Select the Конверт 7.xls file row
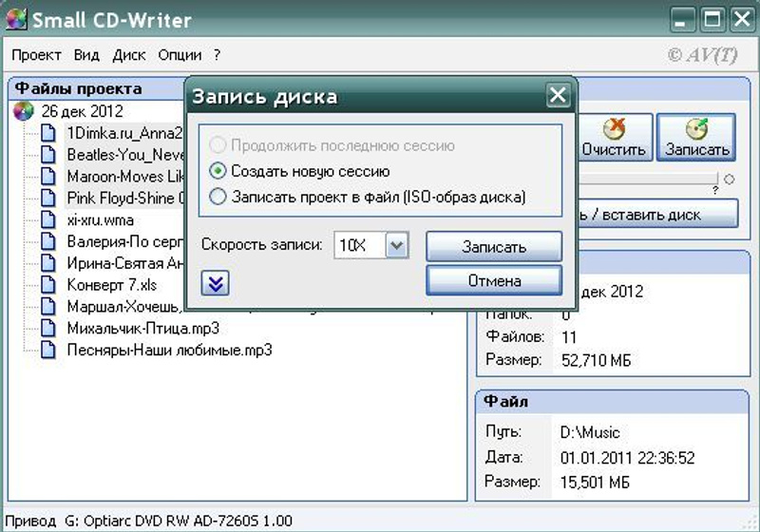Viewport: 760px width, 532px height. click(x=112, y=285)
